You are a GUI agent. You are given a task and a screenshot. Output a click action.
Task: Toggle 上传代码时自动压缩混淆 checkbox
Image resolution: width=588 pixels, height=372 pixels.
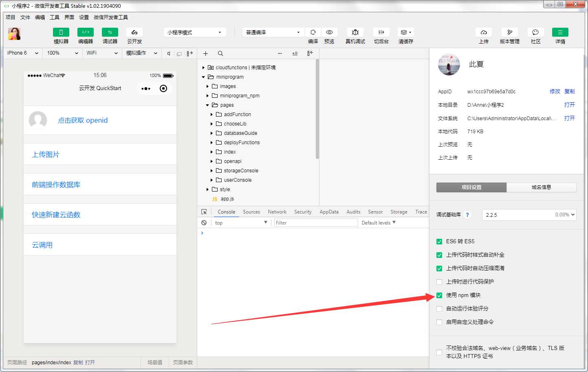[439, 269]
